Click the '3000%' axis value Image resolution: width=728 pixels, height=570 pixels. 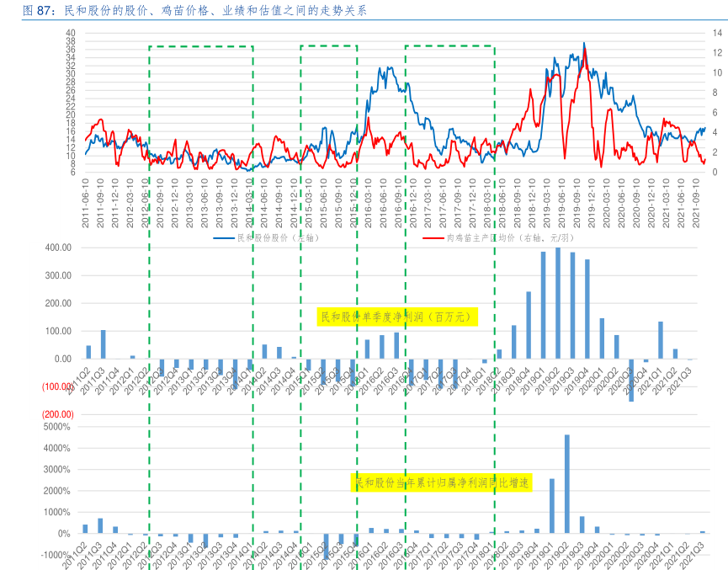[56, 470]
